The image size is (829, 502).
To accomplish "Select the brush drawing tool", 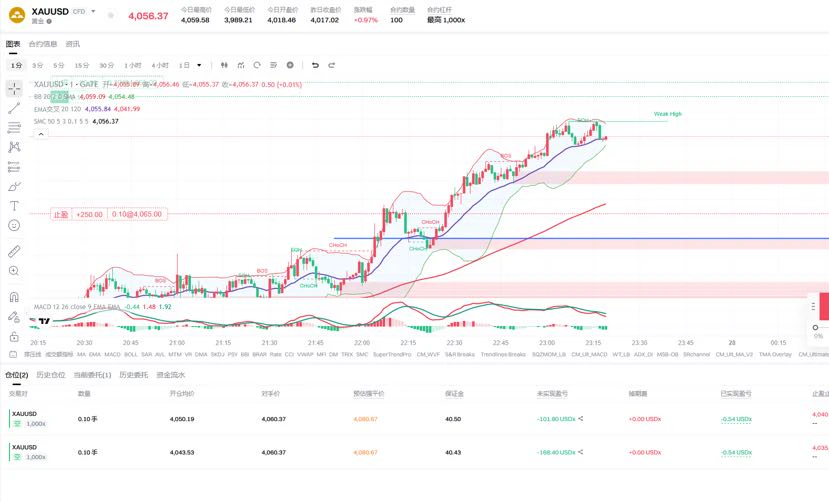I will click(x=14, y=187).
